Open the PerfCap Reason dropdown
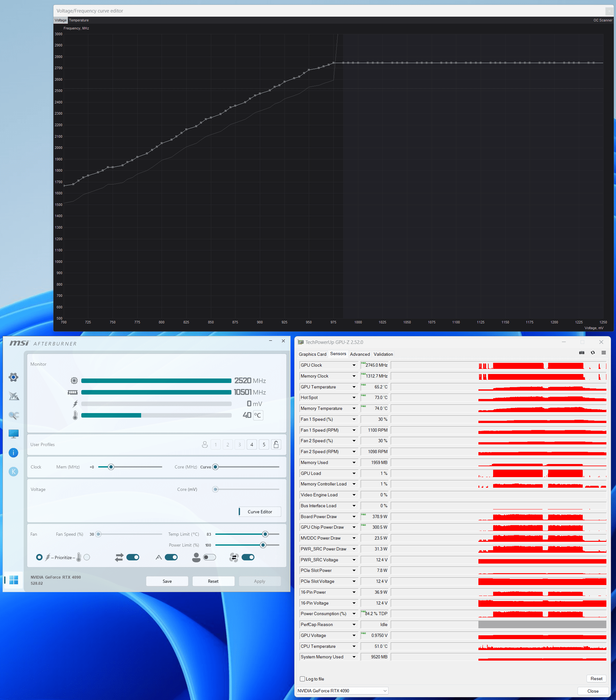The width and height of the screenshot is (616, 700). tap(354, 624)
